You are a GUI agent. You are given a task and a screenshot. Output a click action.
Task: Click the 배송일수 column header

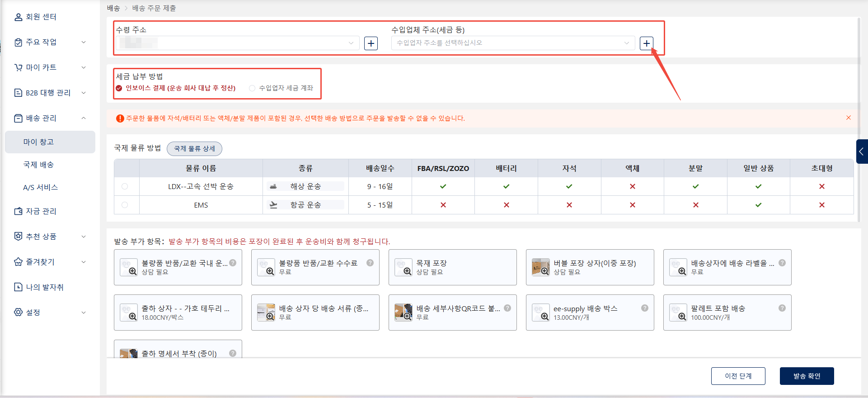point(380,168)
